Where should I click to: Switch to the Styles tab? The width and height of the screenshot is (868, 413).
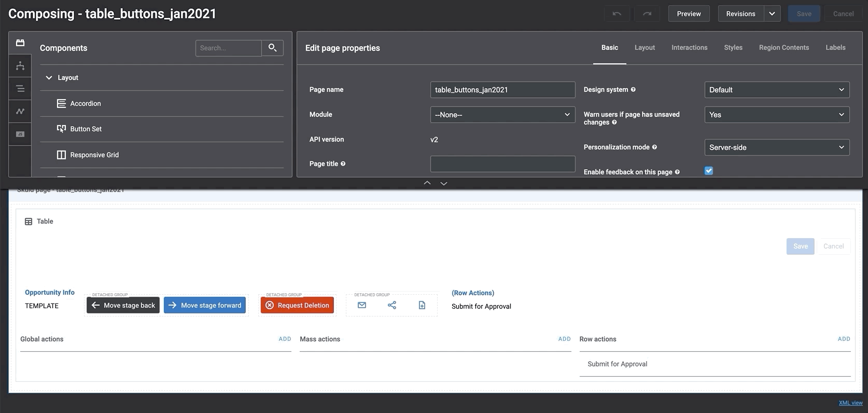point(733,47)
